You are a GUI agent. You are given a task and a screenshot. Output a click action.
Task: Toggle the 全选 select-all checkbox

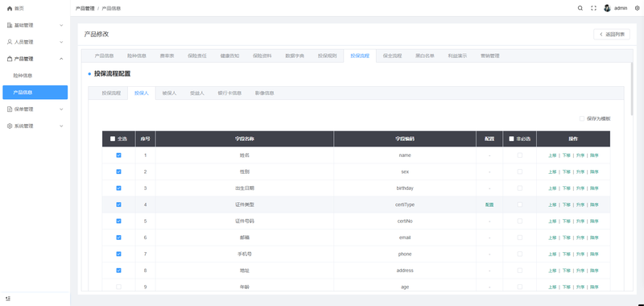(113, 139)
